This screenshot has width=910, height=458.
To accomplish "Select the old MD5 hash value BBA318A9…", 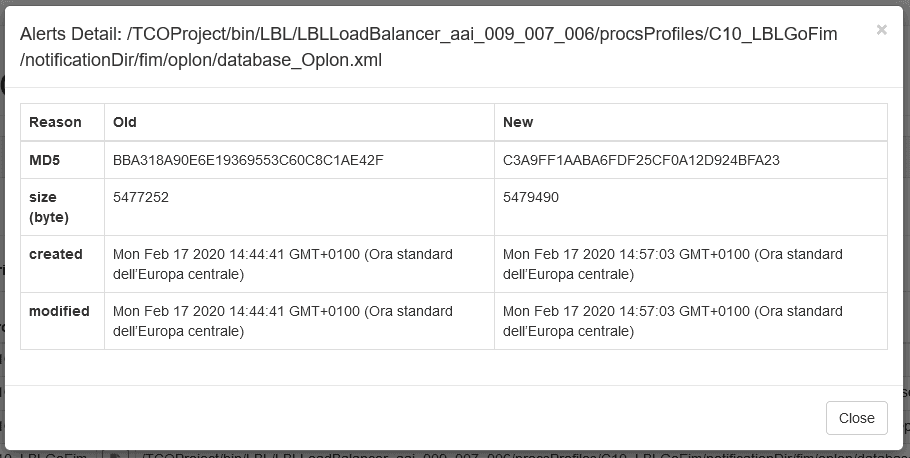I will click(x=248, y=160).
